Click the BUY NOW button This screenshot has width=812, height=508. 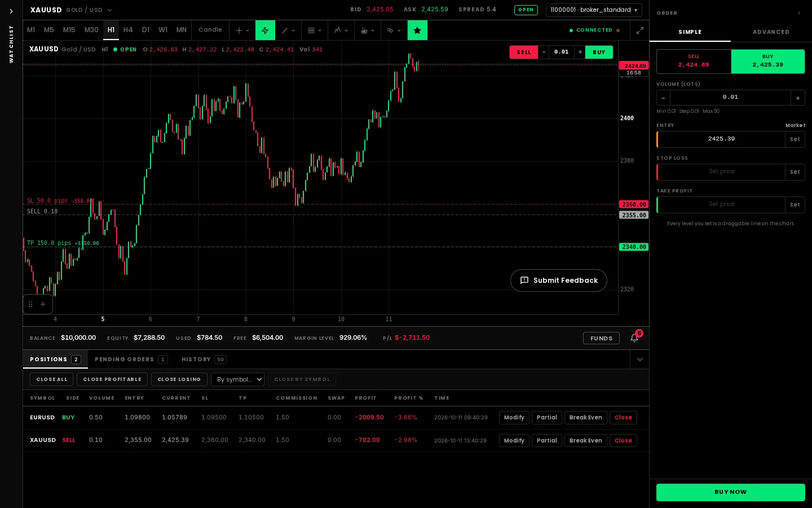click(x=730, y=492)
